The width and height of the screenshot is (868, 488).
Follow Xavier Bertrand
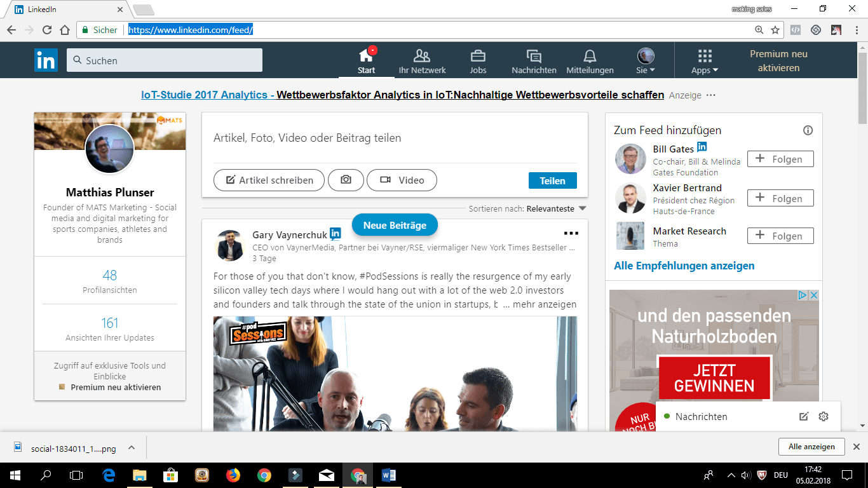pyautogui.click(x=780, y=198)
